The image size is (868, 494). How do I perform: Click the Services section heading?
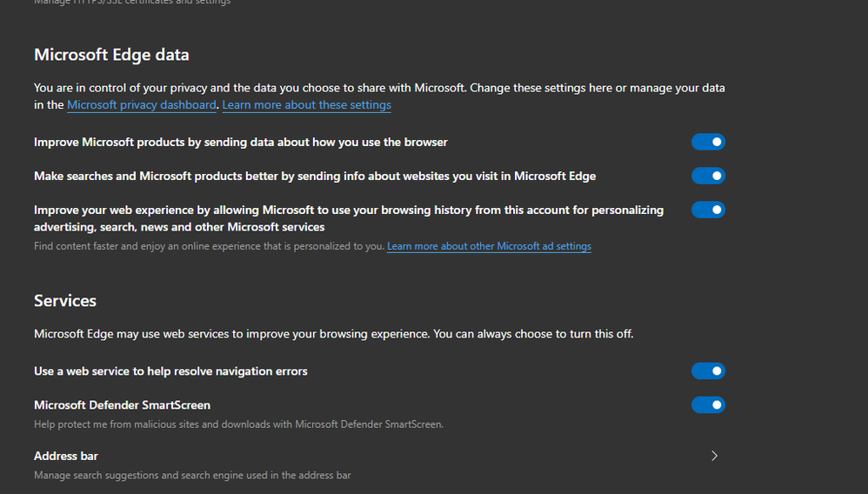65,301
